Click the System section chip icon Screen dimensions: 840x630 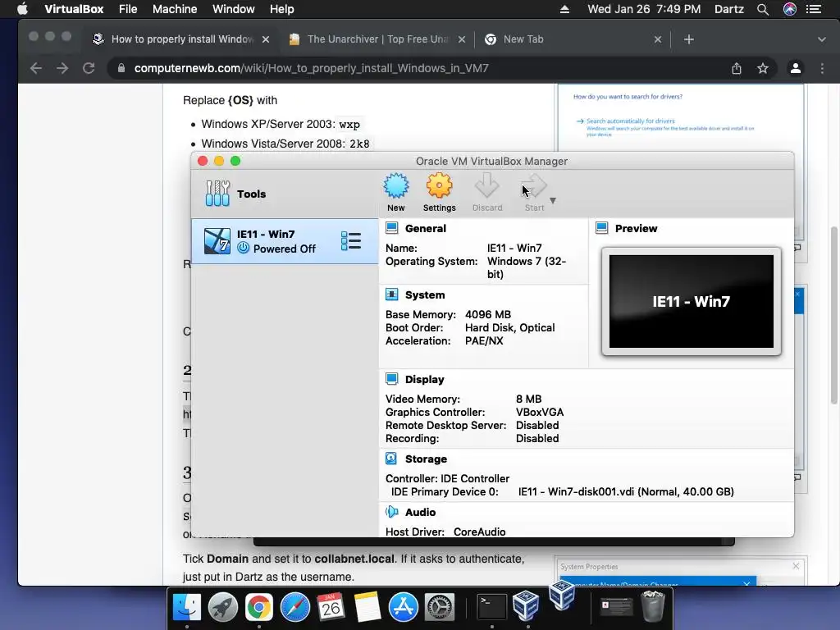[391, 294]
